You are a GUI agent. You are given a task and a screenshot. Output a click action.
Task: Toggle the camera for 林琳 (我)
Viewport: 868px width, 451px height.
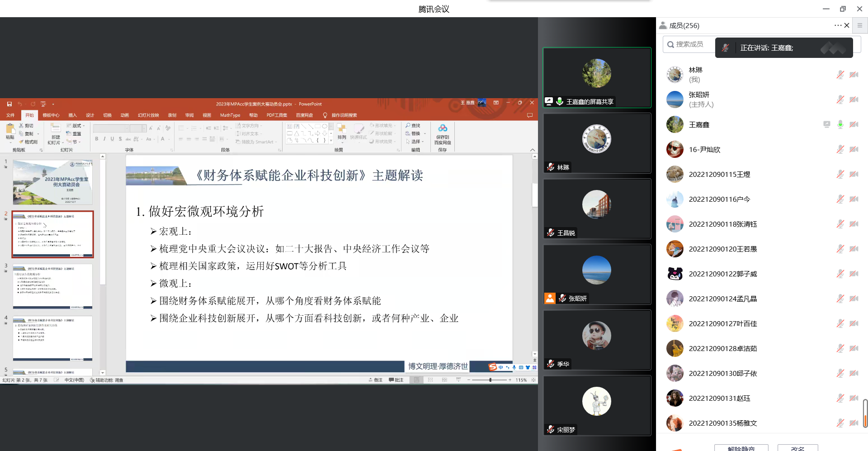pos(854,75)
